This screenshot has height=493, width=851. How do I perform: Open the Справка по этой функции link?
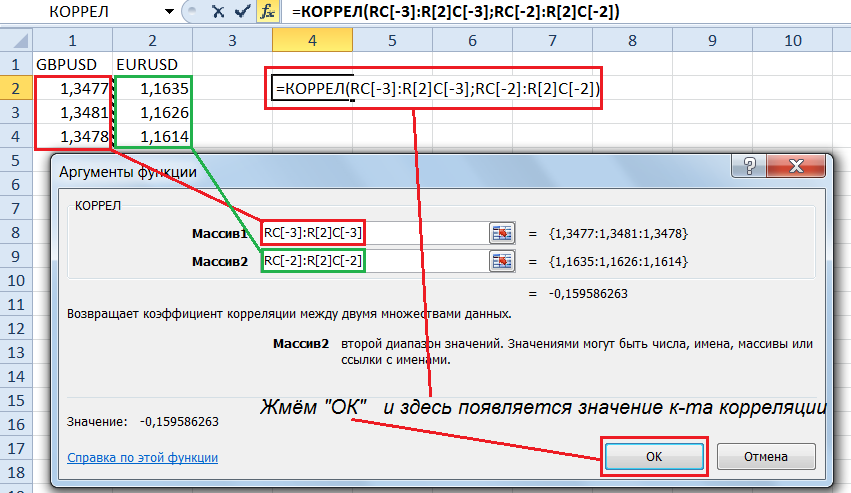(x=142, y=457)
